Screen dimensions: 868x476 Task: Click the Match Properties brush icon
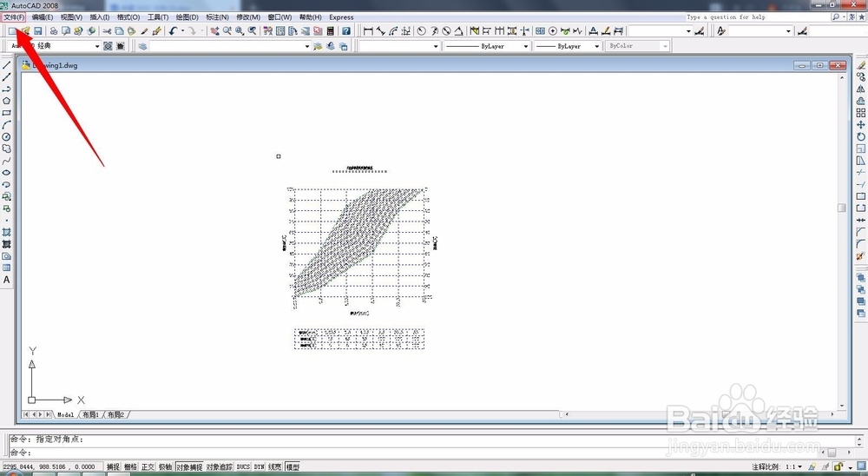click(156, 31)
